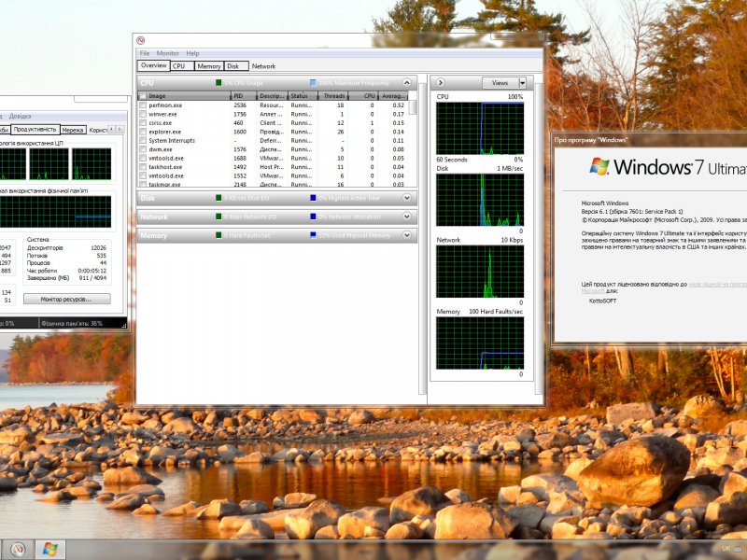The image size is (747, 560).
Task: Click the green Network I/O indicator square
Action: point(218,217)
